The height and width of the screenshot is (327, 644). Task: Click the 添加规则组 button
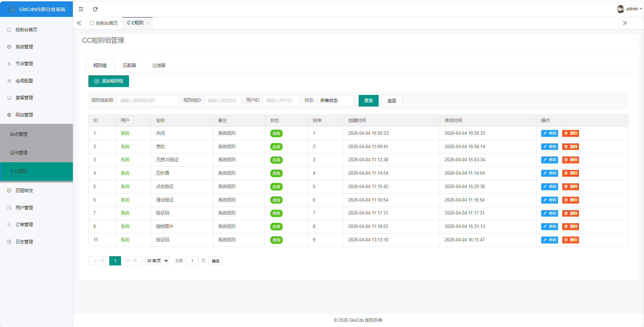pyautogui.click(x=109, y=81)
